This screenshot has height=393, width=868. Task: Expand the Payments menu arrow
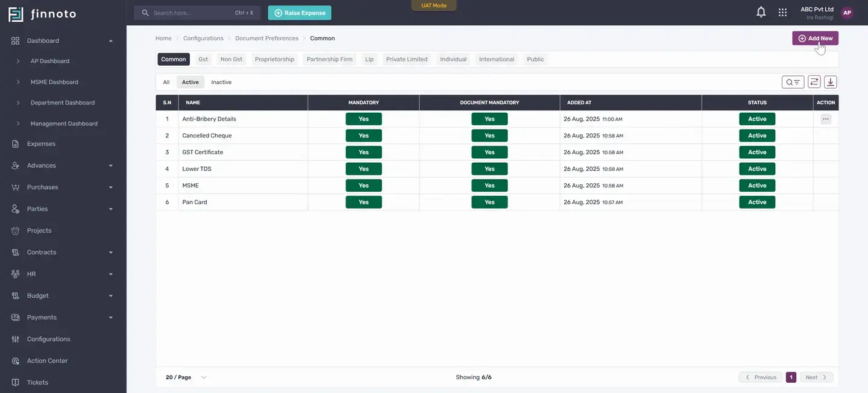[111, 318]
